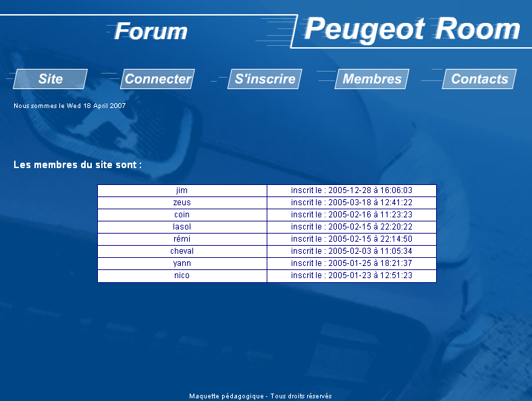Select member name rémi
The image size is (532, 401).
182,239
